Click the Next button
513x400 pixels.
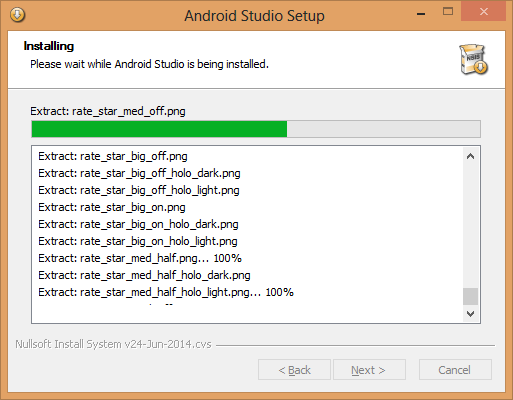pos(369,370)
